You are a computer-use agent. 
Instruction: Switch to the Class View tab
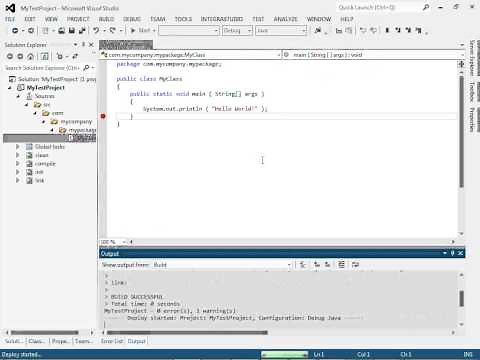(x=37, y=341)
